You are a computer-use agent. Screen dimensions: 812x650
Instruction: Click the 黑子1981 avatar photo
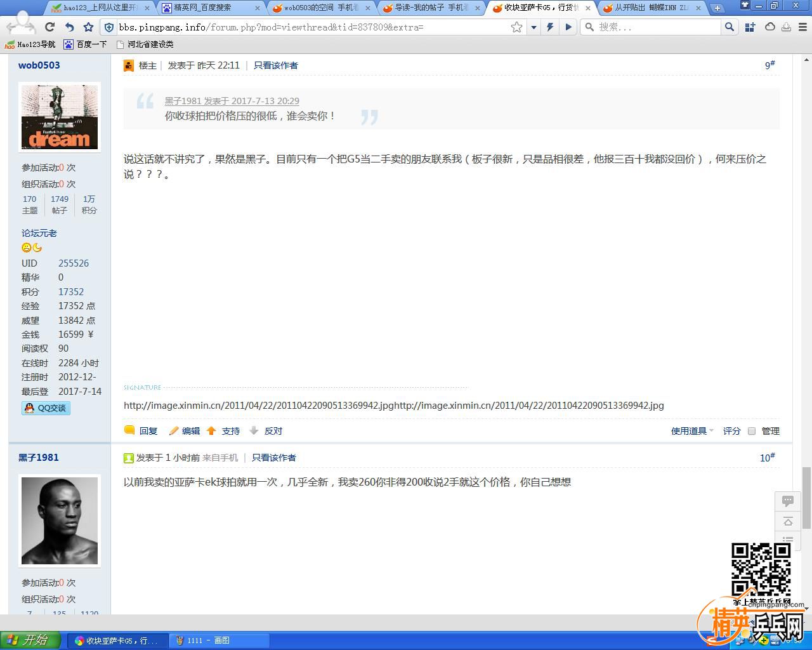point(60,521)
